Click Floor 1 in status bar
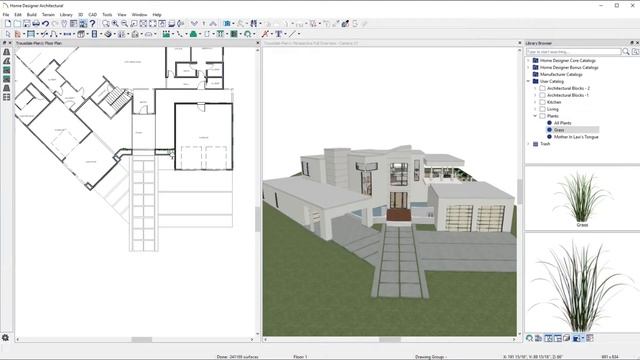 click(x=300, y=357)
